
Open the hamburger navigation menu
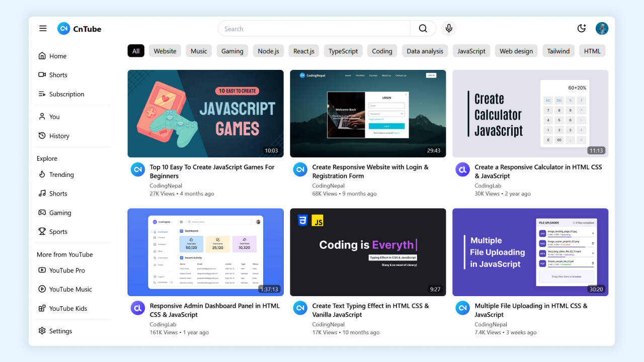point(43,29)
